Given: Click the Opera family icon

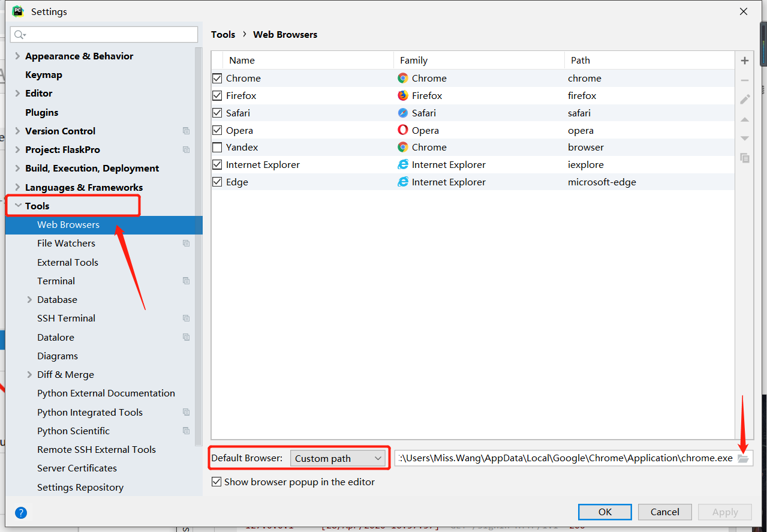Looking at the screenshot, I should click(403, 130).
